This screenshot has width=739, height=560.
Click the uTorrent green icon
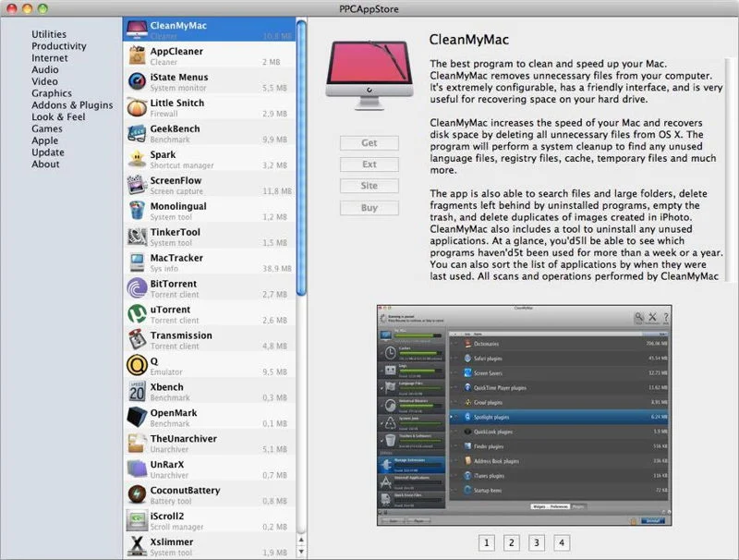tap(136, 314)
